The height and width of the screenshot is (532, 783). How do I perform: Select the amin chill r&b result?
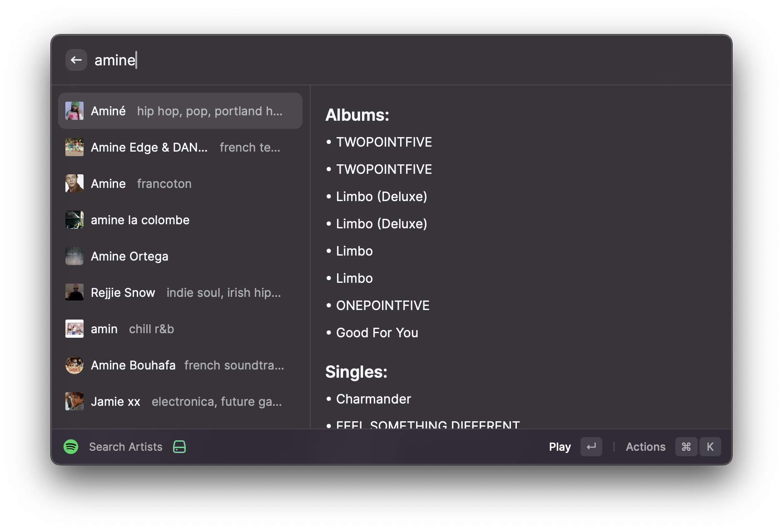tap(180, 329)
